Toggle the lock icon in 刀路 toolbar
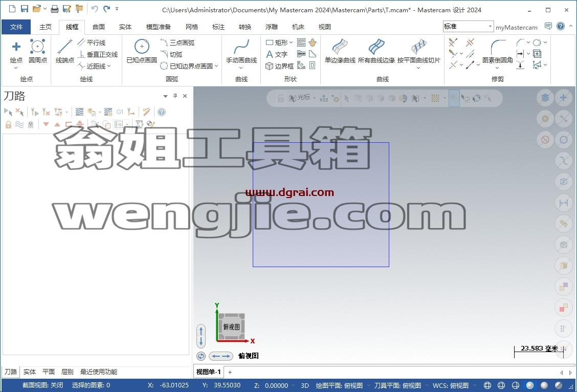The image size is (577, 392). pos(8,124)
